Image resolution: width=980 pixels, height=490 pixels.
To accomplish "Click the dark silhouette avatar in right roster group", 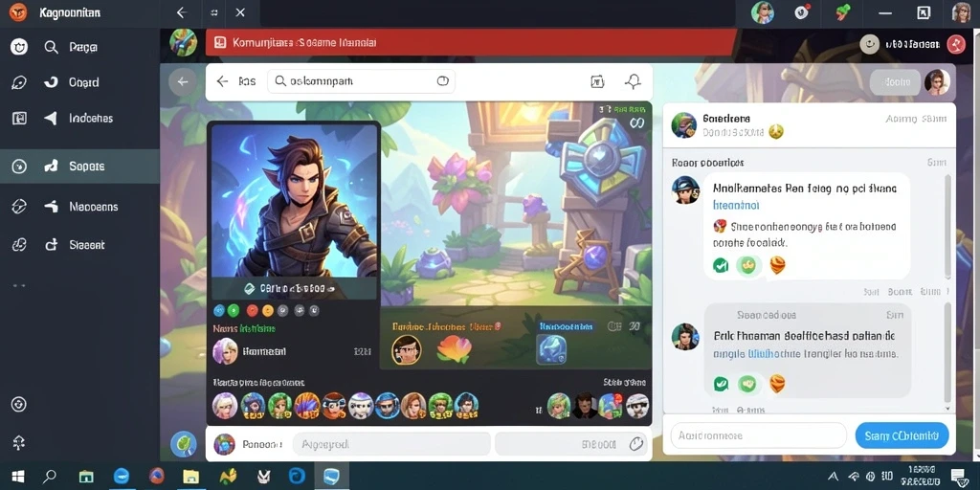I will point(585,406).
